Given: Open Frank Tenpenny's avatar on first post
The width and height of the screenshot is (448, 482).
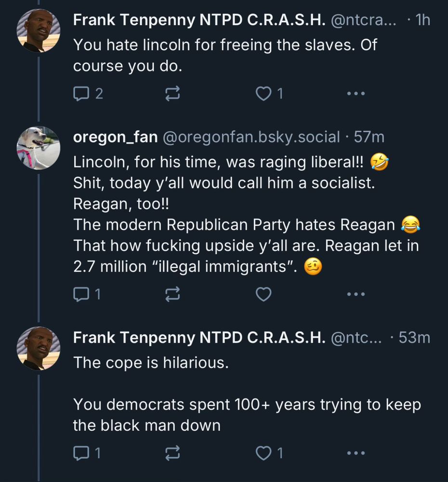Looking at the screenshot, I should [x=39, y=30].
